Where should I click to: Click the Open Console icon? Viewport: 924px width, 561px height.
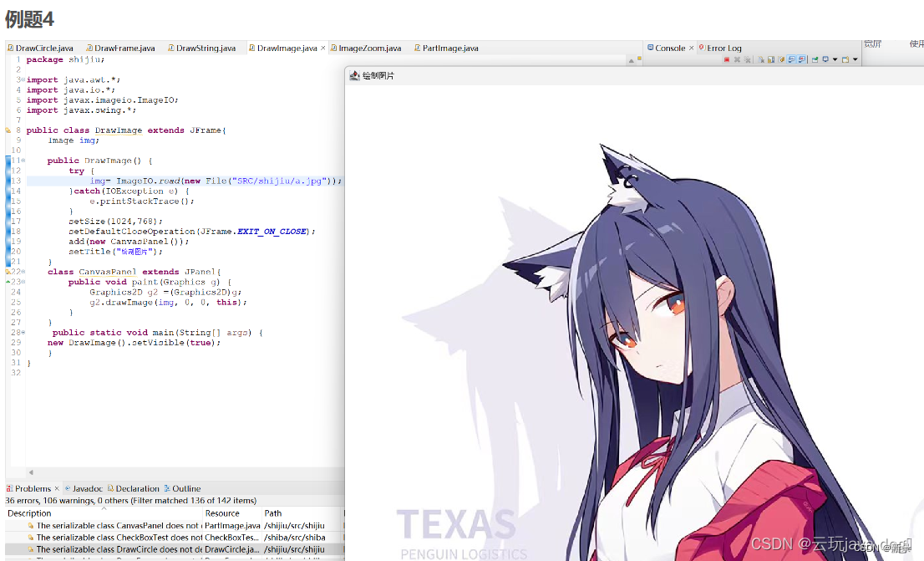845,59
